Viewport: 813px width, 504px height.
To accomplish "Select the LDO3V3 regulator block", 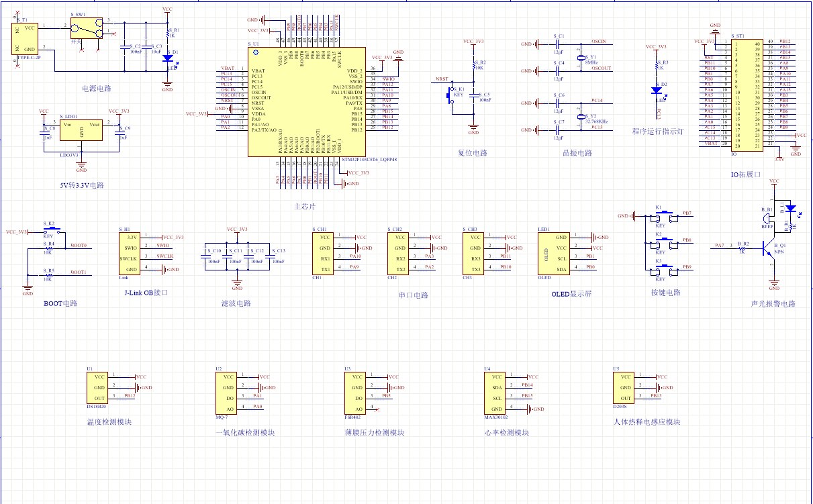I will coord(81,130).
